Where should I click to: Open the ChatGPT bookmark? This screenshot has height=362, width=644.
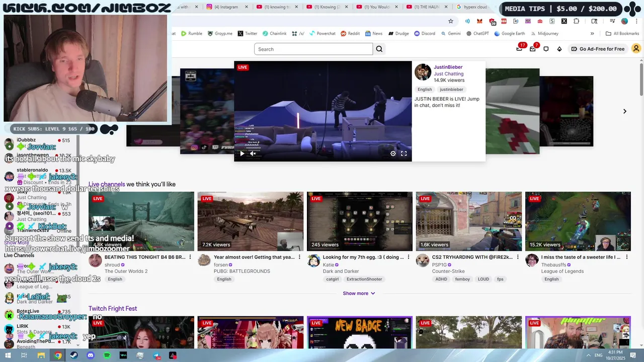click(477, 33)
